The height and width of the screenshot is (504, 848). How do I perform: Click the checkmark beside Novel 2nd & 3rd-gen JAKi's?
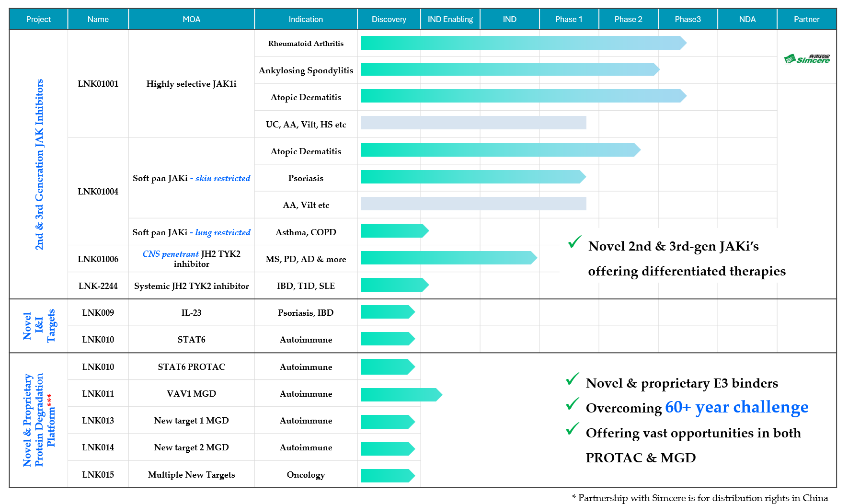point(574,242)
